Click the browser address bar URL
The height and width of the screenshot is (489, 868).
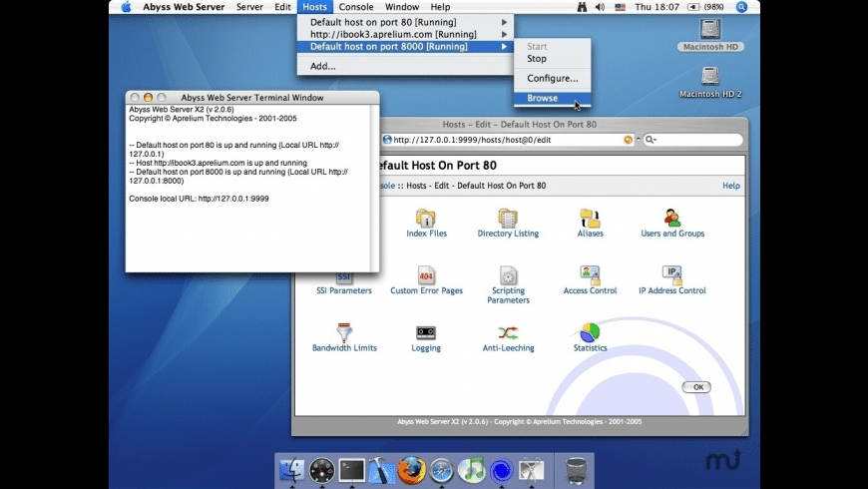[472, 140]
